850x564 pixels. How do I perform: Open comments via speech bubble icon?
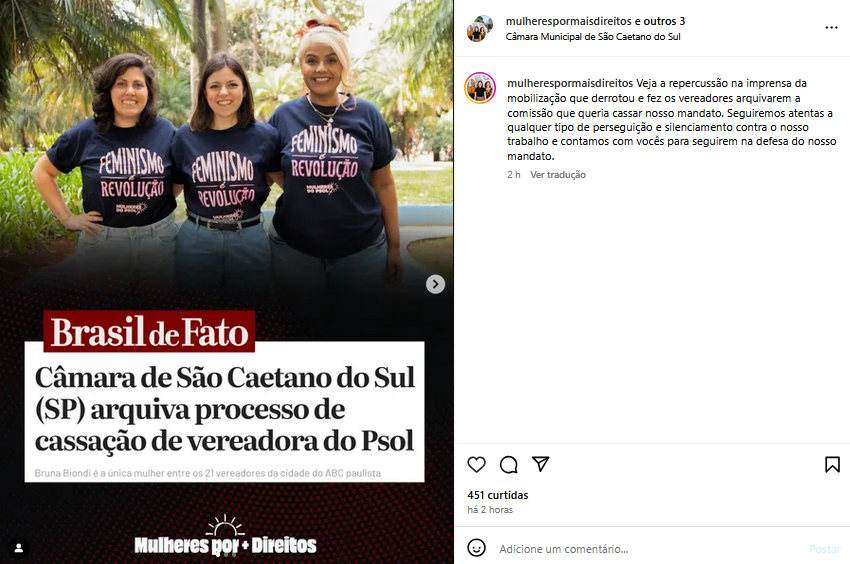508,465
